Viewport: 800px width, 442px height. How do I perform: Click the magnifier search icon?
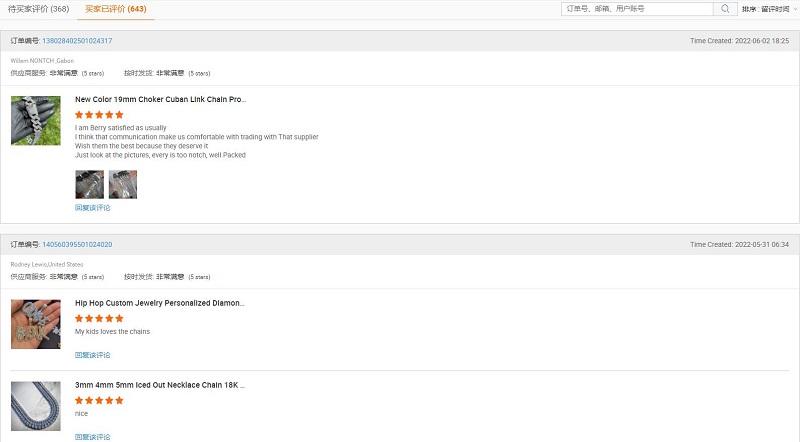(x=725, y=9)
